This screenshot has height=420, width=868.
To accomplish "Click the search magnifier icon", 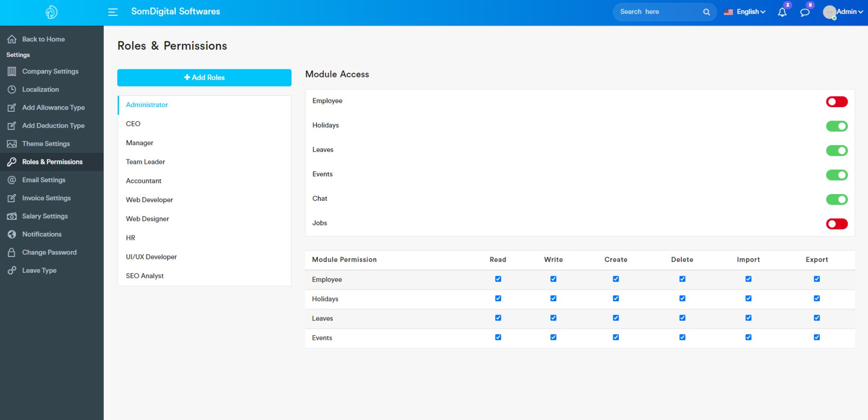I will [x=706, y=12].
